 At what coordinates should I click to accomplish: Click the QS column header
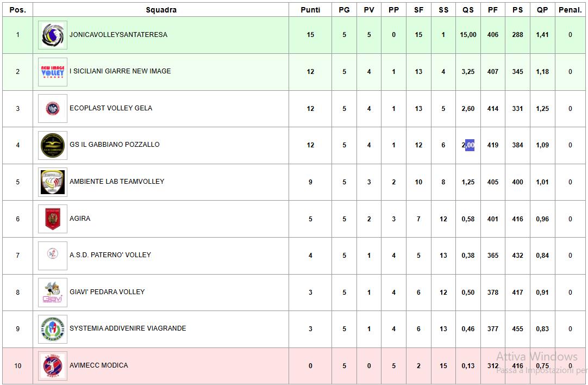468,10
